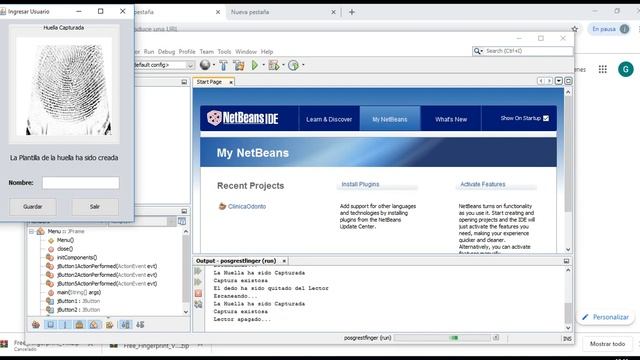Select initComponents() in Navigator

(x=77, y=258)
